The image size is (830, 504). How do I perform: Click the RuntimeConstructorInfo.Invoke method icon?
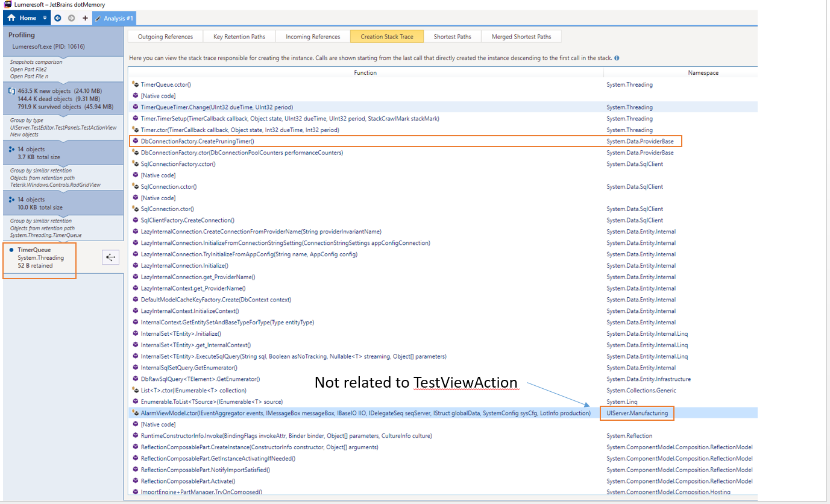(136, 435)
